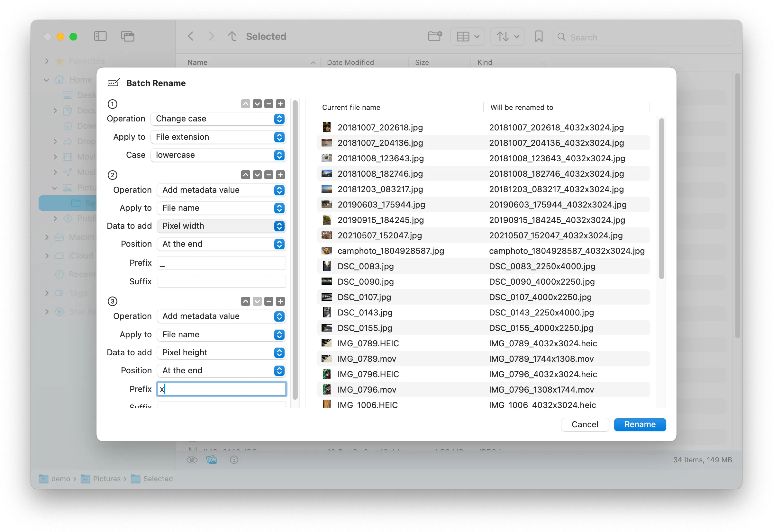
Task: Click the info icon in the status bar
Action: pos(234,460)
